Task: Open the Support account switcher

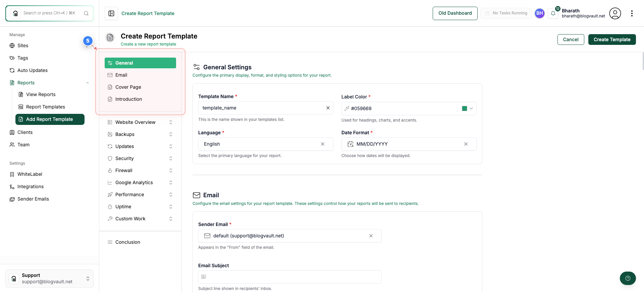Action: tap(49, 279)
